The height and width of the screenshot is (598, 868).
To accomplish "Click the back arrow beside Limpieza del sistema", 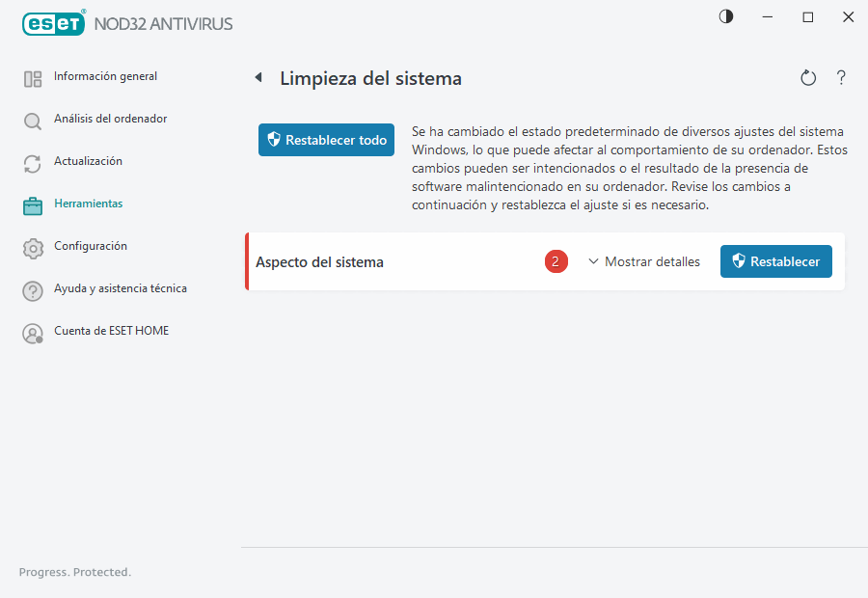I will pos(258,77).
